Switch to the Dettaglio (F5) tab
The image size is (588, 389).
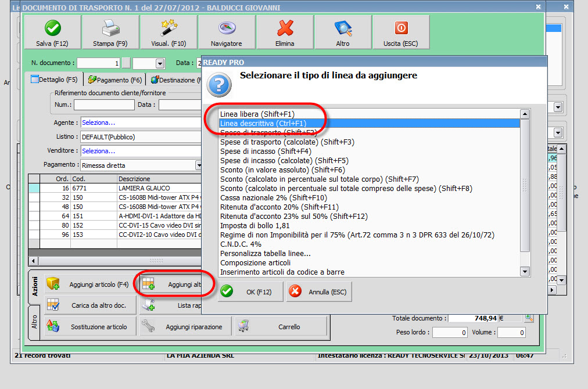click(x=55, y=80)
